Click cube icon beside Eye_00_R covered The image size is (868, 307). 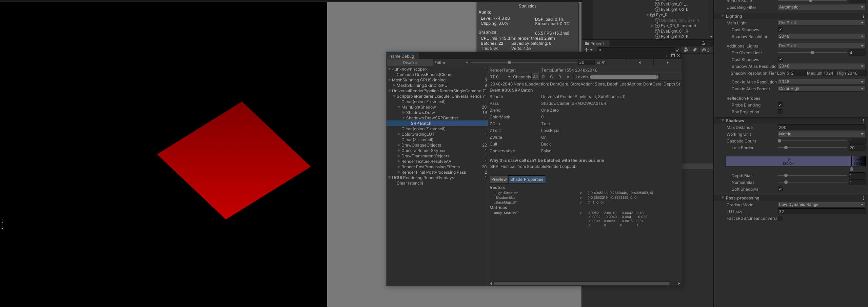coord(657,26)
